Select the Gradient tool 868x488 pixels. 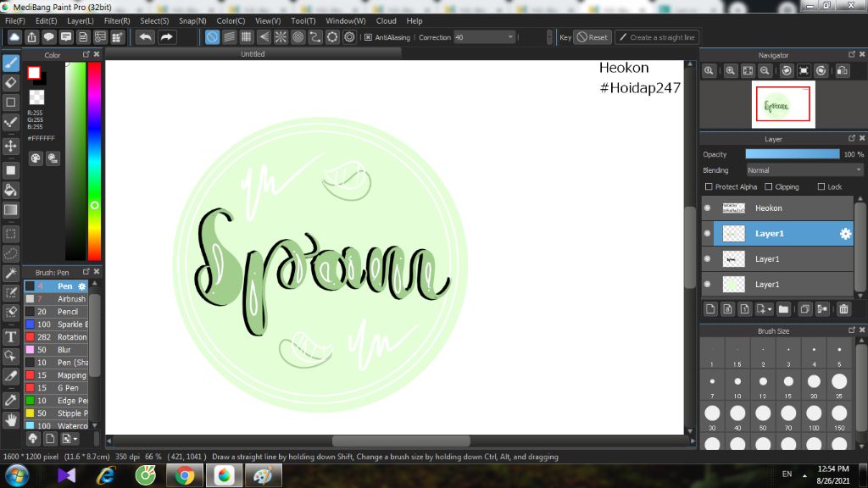click(x=10, y=210)
